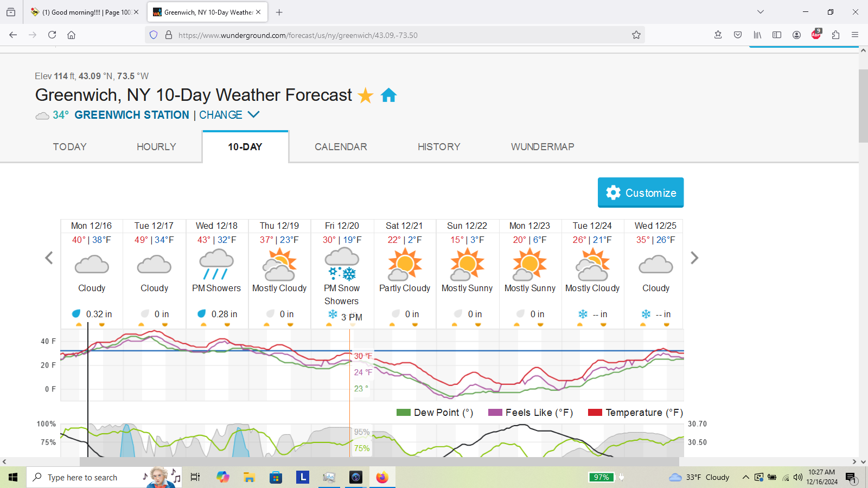
Task: Click the blue home location icon
Action: (x=388, y=95)
